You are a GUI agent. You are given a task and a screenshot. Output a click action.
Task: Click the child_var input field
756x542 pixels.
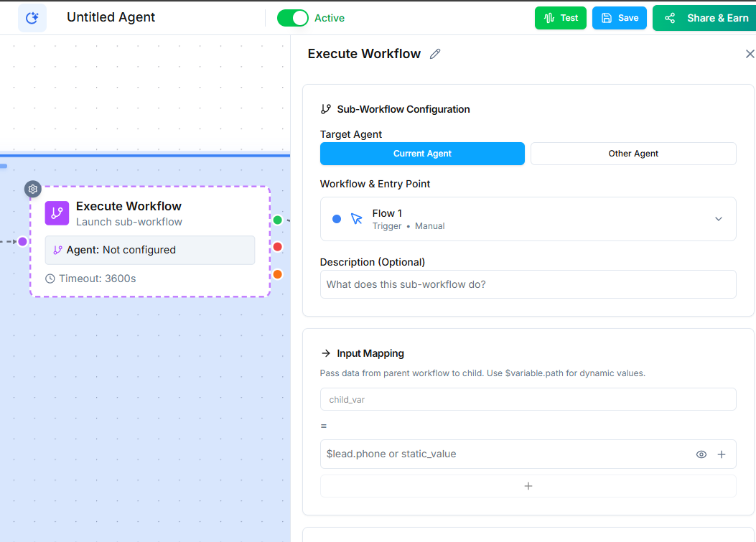click(x=528, y=398)
